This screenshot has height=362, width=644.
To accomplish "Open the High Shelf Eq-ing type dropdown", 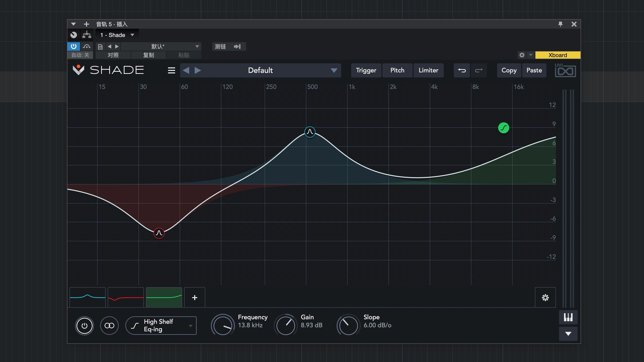I will tap(161, 325).
